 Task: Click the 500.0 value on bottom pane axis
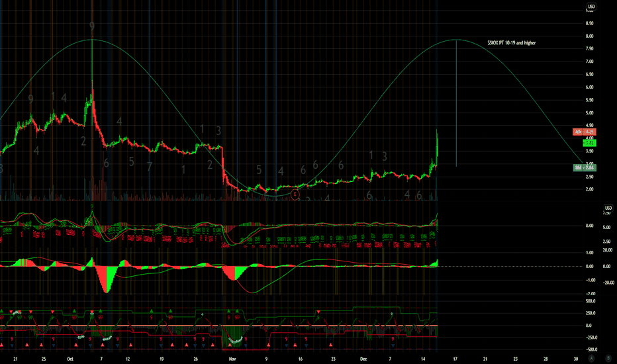click(x=591, y=301)
